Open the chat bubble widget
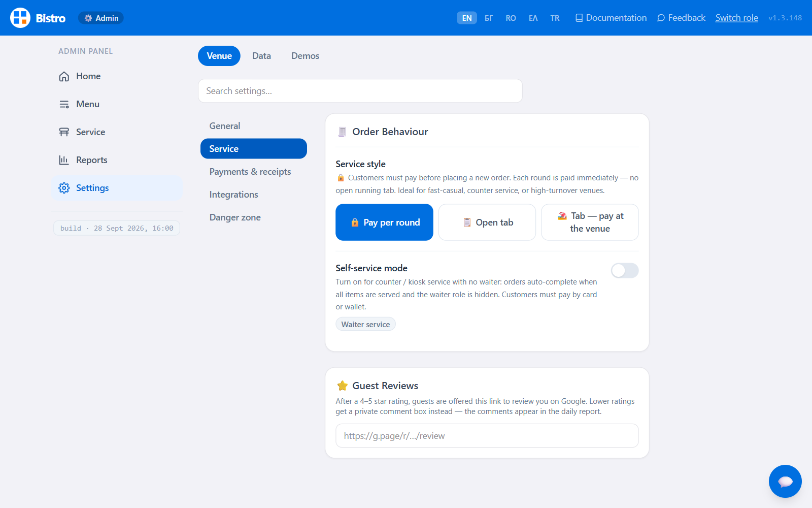812x508 pixels. [785, 481]
